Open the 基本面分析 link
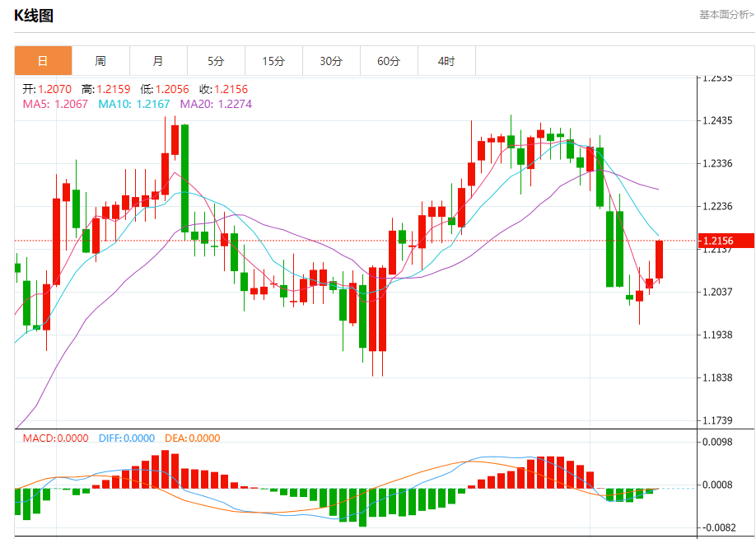This screenshot has width=756, height=539. (726, 15)
